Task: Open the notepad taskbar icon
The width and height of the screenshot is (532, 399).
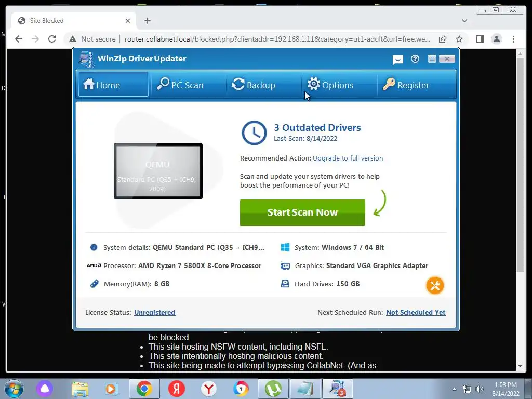Action: pyautogui.click(x=305, y=389)
